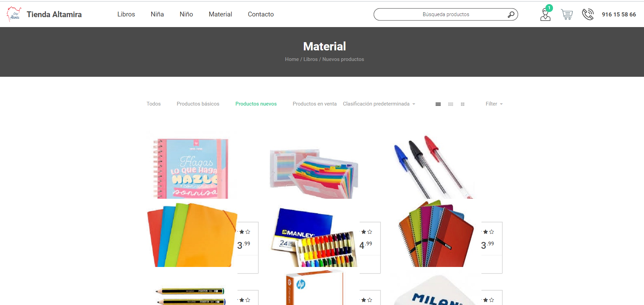Click the Tienda Altamira logo icon
This screenshot has height=305, width=644.
point(14,14)
